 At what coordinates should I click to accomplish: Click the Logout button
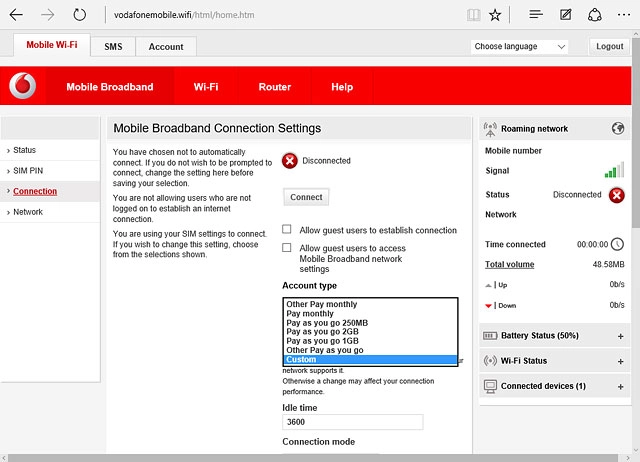tap(609, 47)
